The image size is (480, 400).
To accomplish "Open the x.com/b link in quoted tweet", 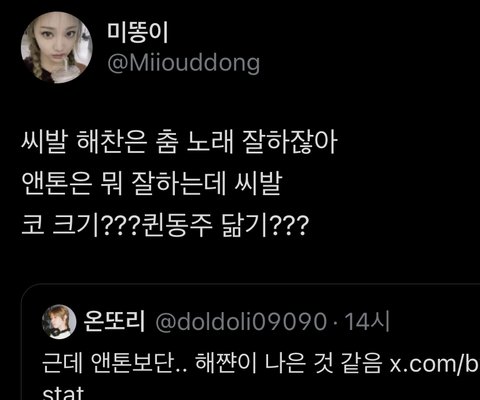I will pyautogui.click(x=435, y=364).
